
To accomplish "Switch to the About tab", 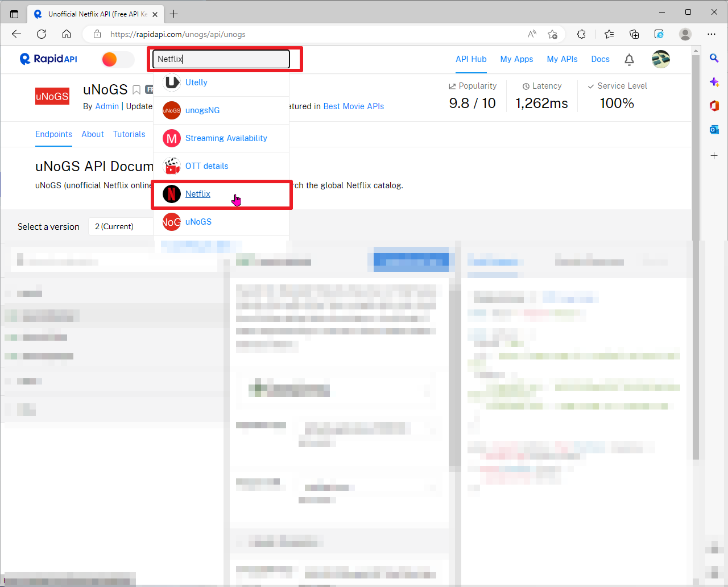I will point(93,134).
